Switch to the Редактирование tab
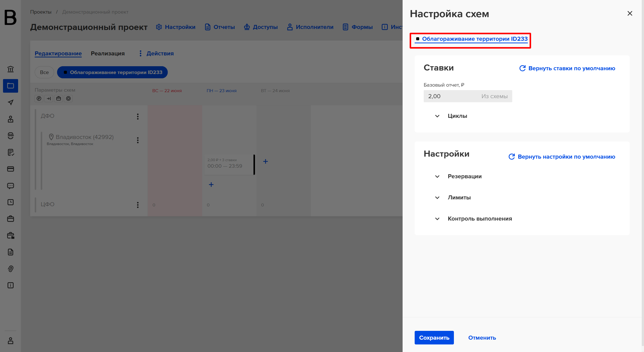The width and height of the screenshot is (644, 352). point(58,53)
